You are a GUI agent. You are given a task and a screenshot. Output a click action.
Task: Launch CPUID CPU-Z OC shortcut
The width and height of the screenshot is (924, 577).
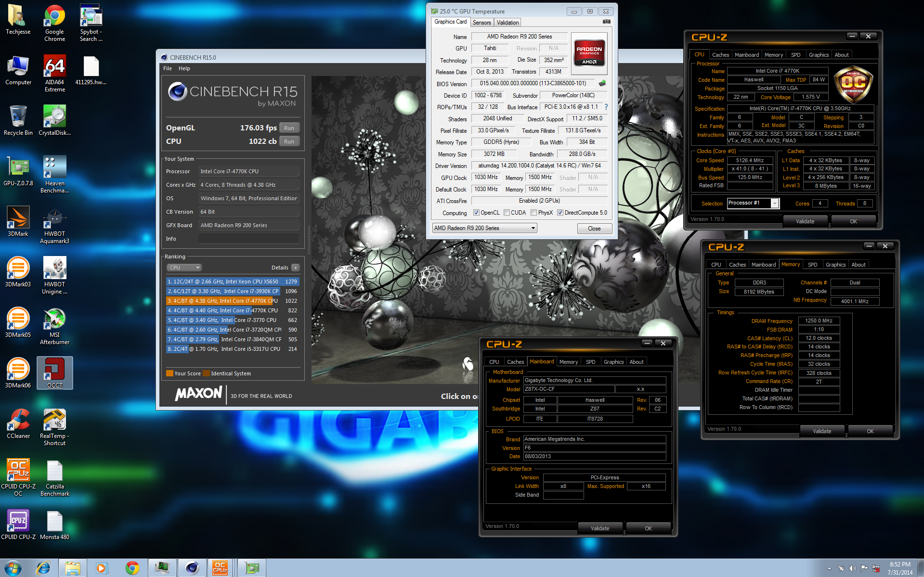tap(18, 478)
